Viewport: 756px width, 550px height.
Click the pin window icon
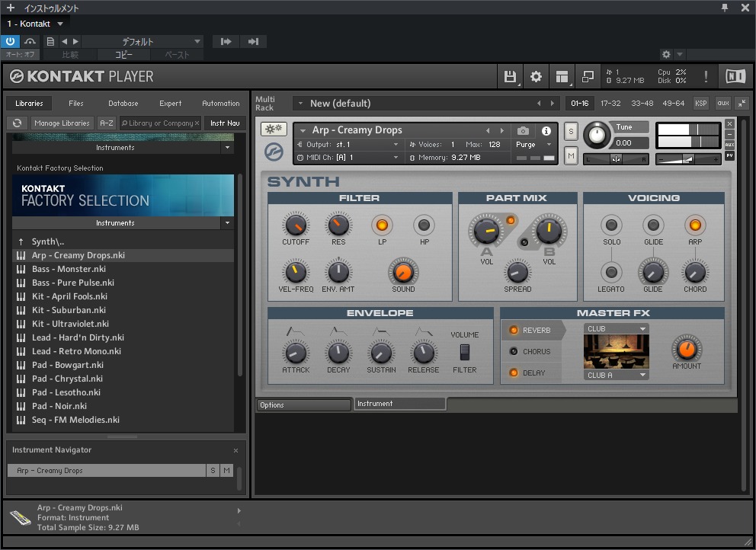coord(725,7)
